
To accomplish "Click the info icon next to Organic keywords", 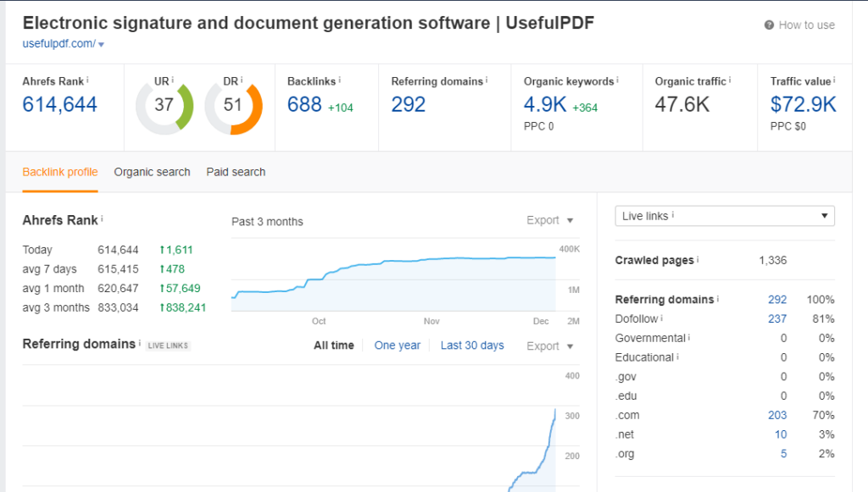I will 617,80.
